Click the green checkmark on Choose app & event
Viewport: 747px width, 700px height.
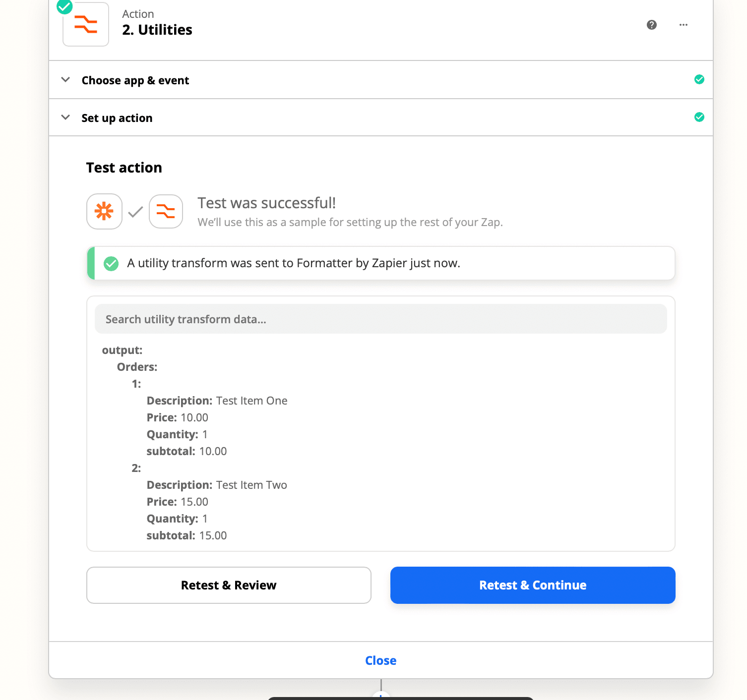pos(699,79)
